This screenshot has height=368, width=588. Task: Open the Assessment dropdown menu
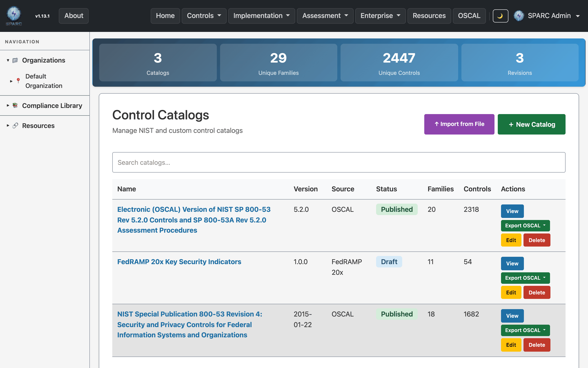(x=325, y=16)
